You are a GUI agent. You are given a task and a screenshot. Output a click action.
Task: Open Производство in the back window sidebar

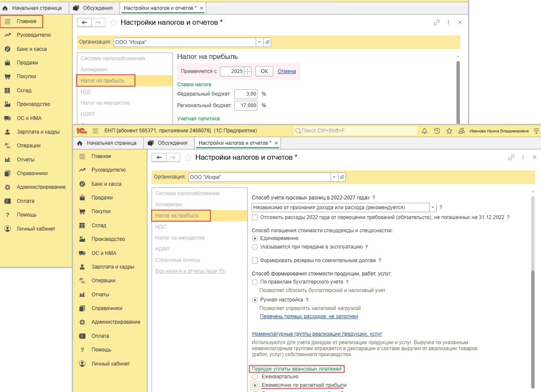(33, 104)
